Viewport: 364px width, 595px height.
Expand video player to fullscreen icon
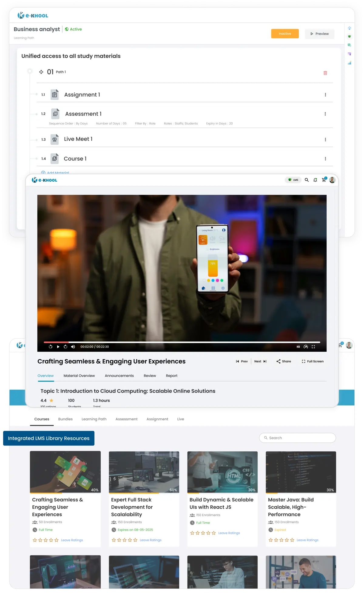tap(313, 347)
